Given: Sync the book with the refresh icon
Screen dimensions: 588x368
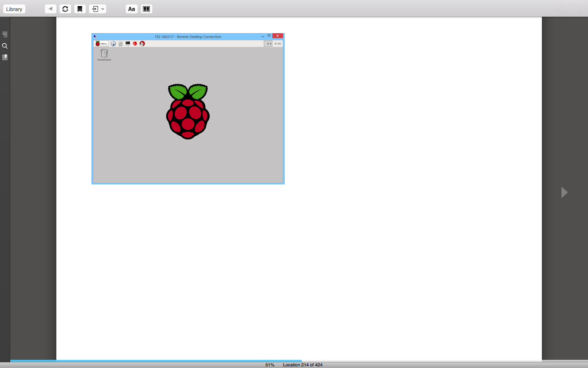Looking at the screenshot, I should (65, 9).
